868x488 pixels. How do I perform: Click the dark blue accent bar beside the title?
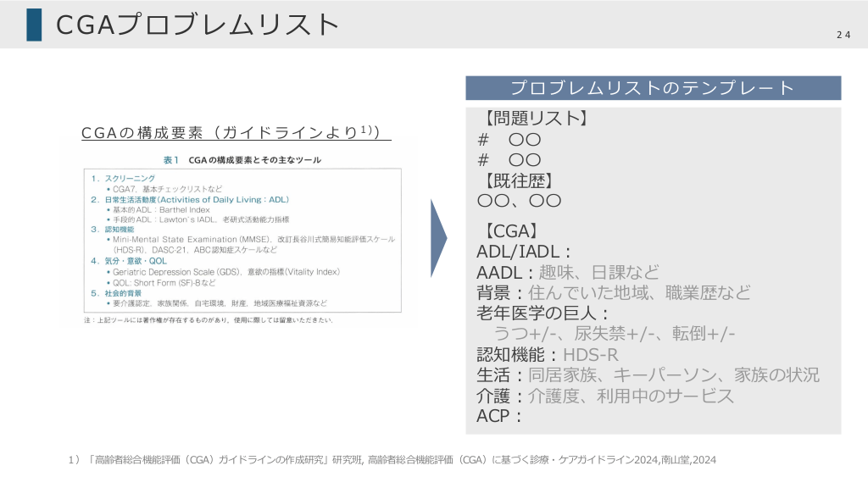pyautogui.click(x=33, y=25)
